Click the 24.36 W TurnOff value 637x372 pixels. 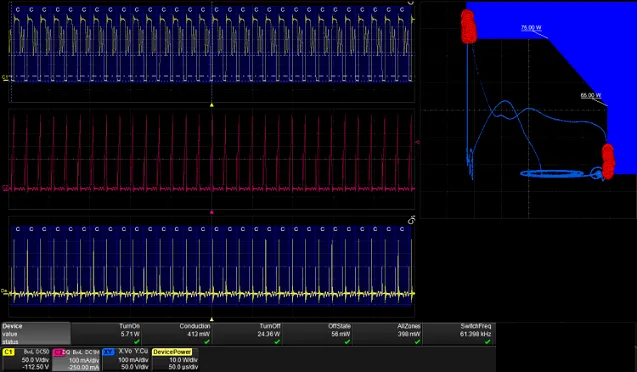(269, 334)
